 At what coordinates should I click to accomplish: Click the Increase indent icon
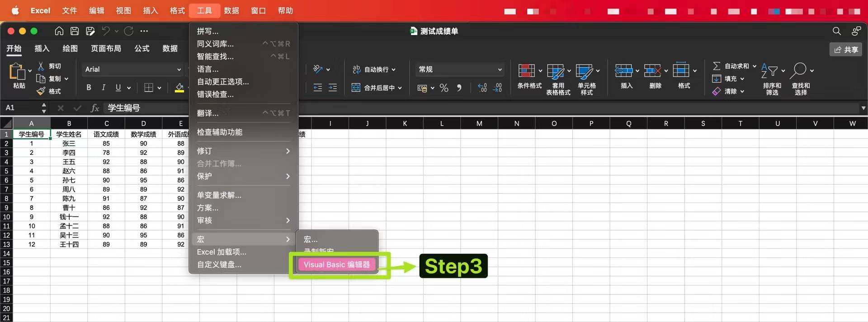(333, 88)
